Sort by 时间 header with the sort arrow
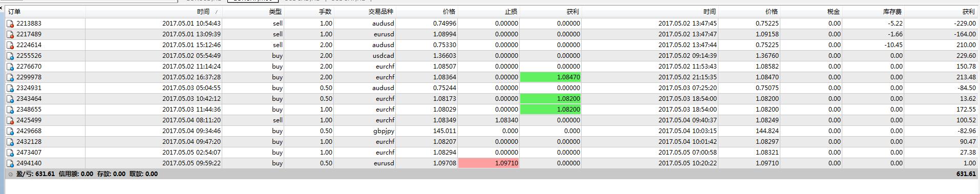 point(154,11)
